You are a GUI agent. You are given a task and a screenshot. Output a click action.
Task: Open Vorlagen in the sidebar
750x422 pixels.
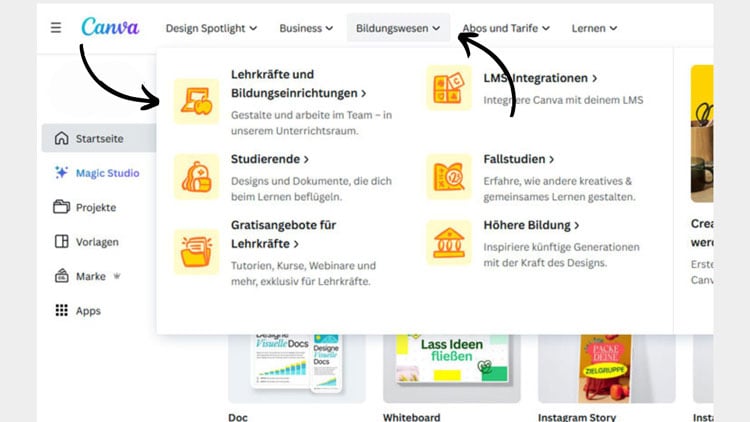click(96, 242)
